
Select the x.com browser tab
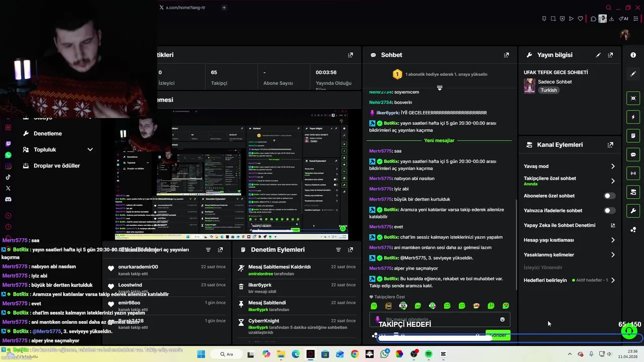click(x=186, y=8)
